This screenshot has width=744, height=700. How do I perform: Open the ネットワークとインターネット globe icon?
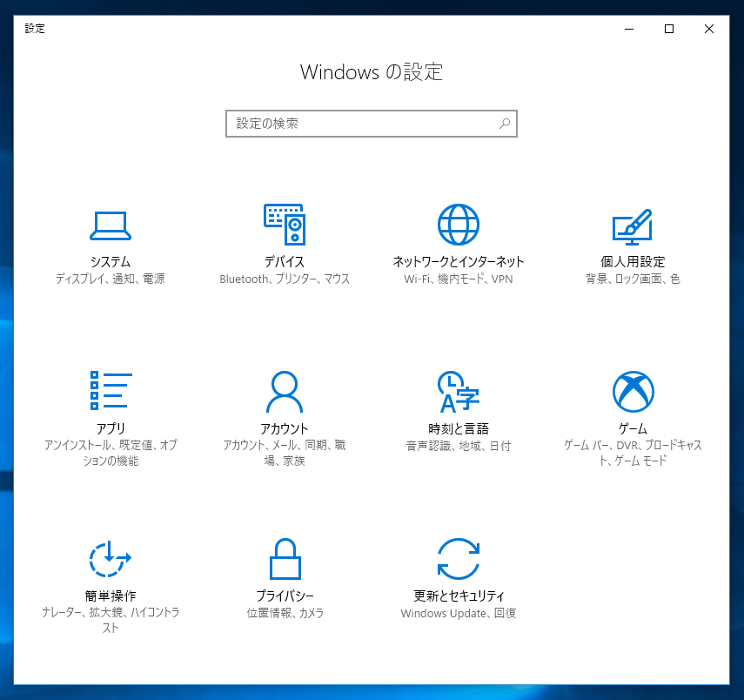coord(459,224)
